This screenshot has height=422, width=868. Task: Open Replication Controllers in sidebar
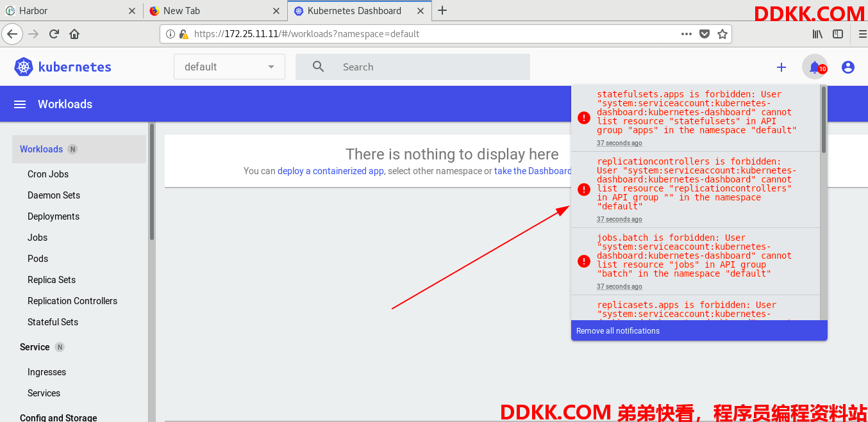[x=72, y=301]
